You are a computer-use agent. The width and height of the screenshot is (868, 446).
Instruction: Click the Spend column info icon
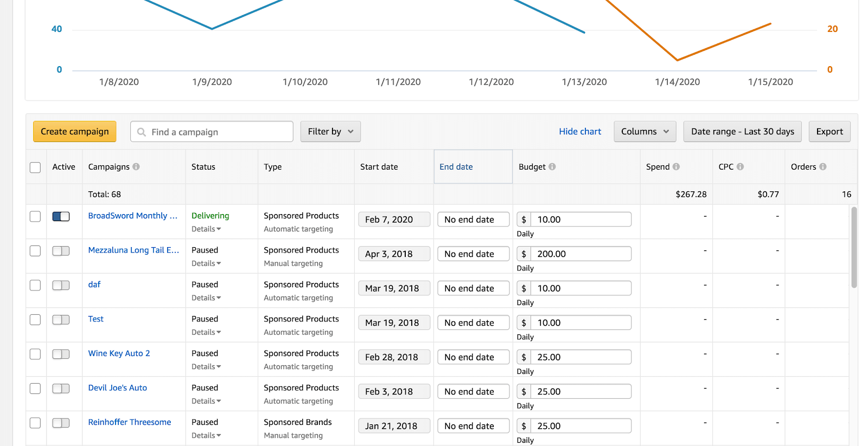[x=676, y=167]
